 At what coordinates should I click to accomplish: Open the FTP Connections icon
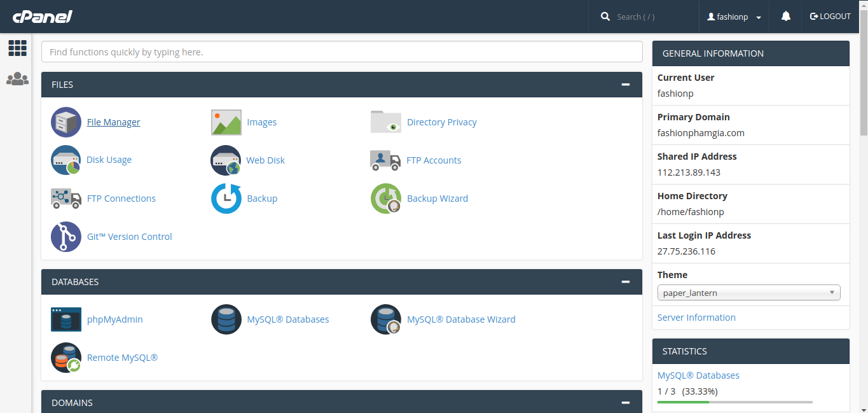click(x=66, y=199)
